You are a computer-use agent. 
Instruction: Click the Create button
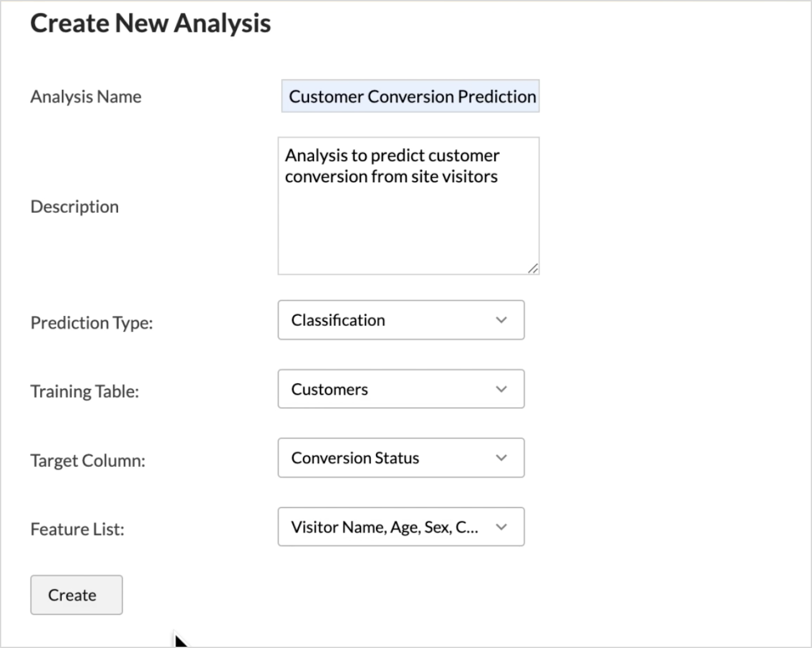pyautogui.click(x=76, y=594)
